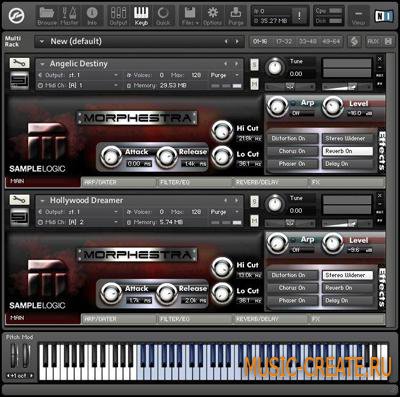Select rack page 49-64

coord(331,42)
